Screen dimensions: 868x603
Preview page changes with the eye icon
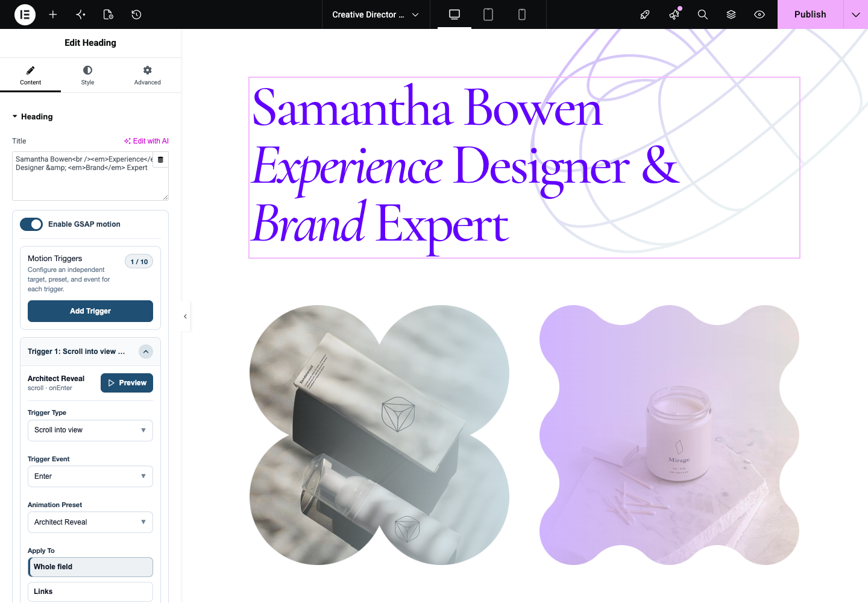coord(759,14)
